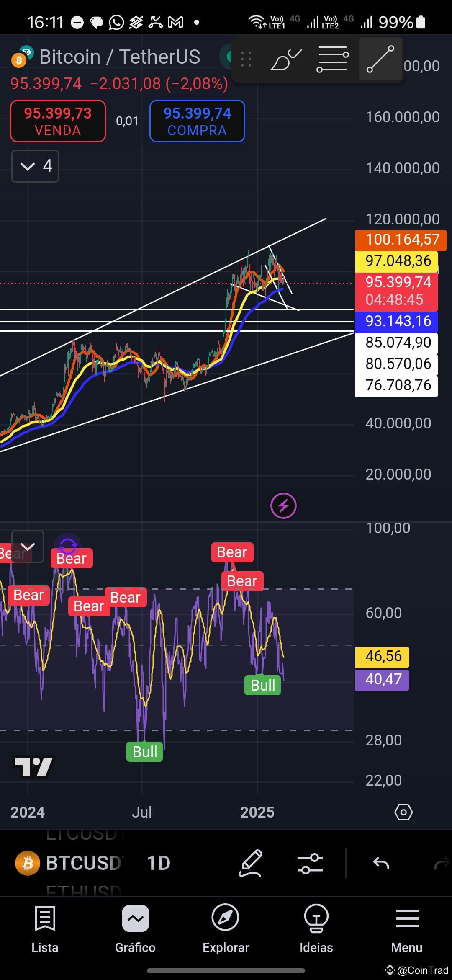The width and height of the screenshot is (452, 980).
Task: Open the pencil drawing tools
Action: coord(250,863)
